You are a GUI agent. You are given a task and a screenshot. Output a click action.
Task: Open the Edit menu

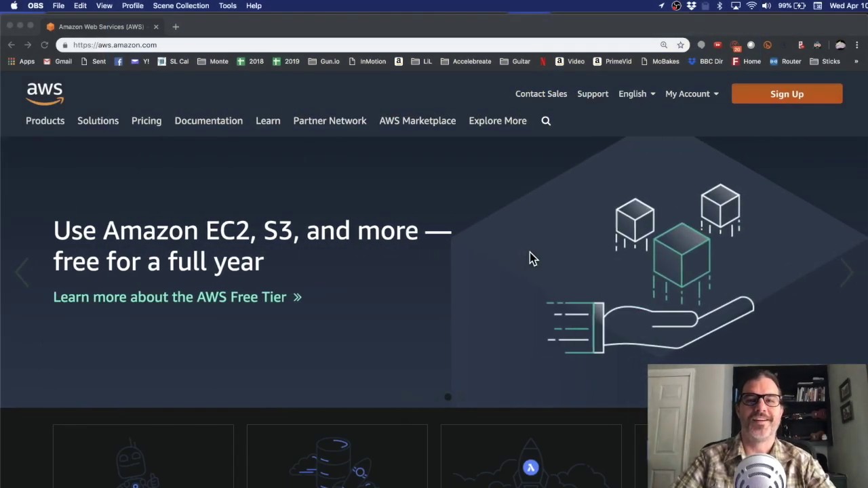pyautogui.click(x=80, y=5)
